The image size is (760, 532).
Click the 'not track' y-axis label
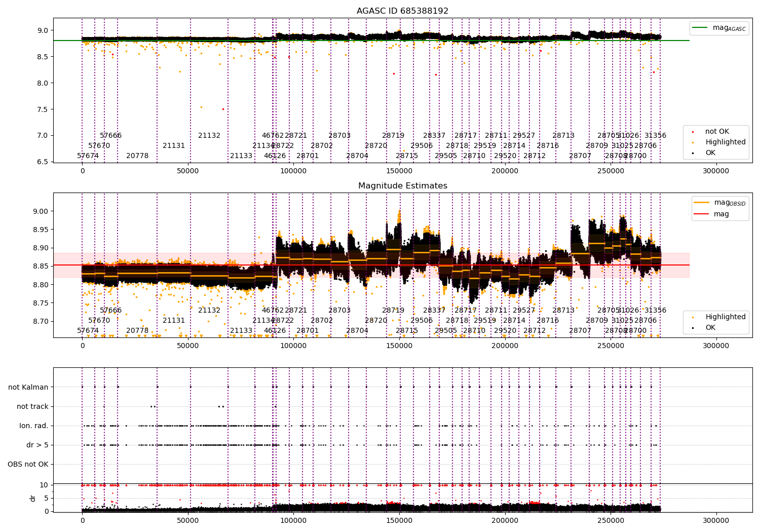pyautogui.click(x=32, y=407)
